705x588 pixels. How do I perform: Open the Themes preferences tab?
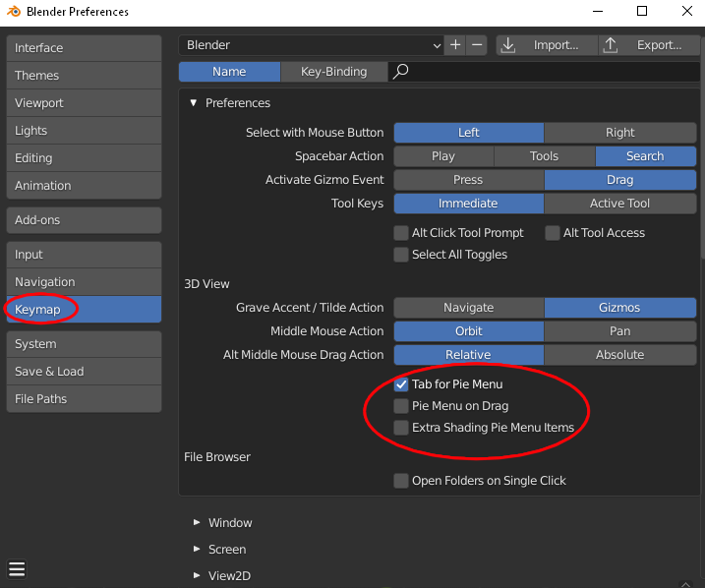[84, 76]
